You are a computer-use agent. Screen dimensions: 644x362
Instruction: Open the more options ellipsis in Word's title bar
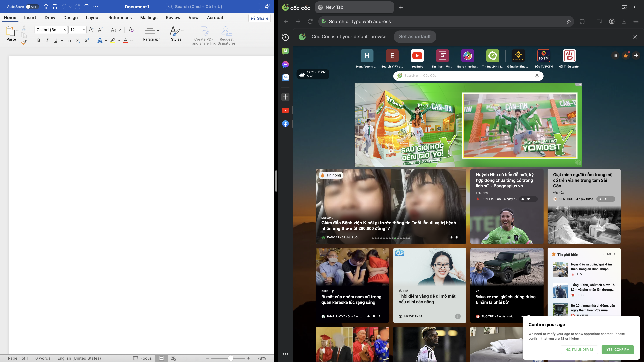coord(95,7)
